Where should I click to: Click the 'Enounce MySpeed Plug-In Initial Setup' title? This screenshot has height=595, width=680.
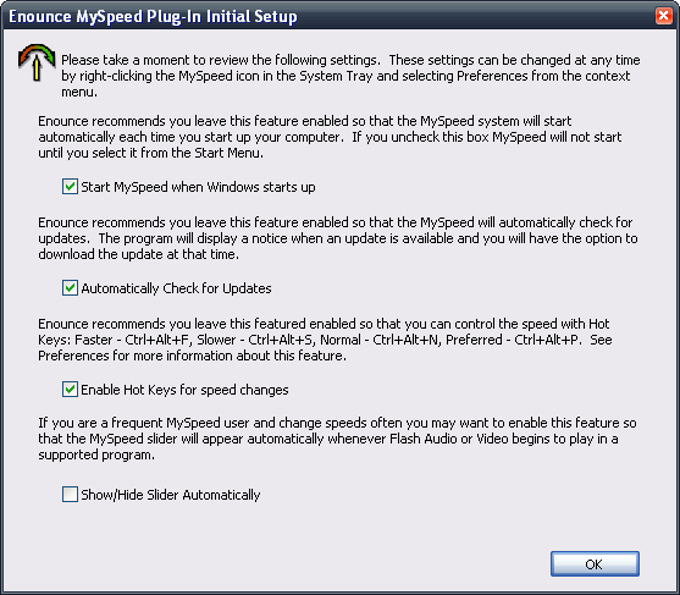[x=153, y=16]
